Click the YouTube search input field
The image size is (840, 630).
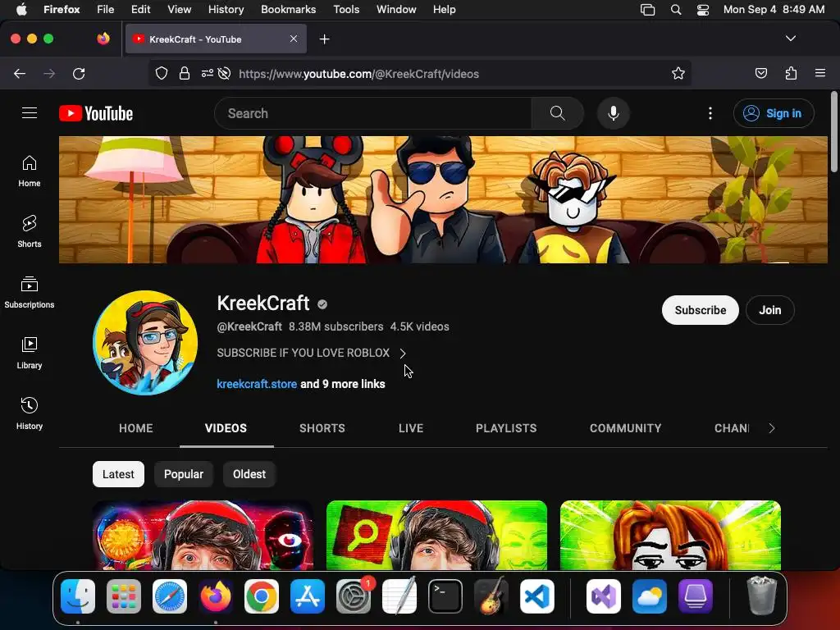pos(373,113)
